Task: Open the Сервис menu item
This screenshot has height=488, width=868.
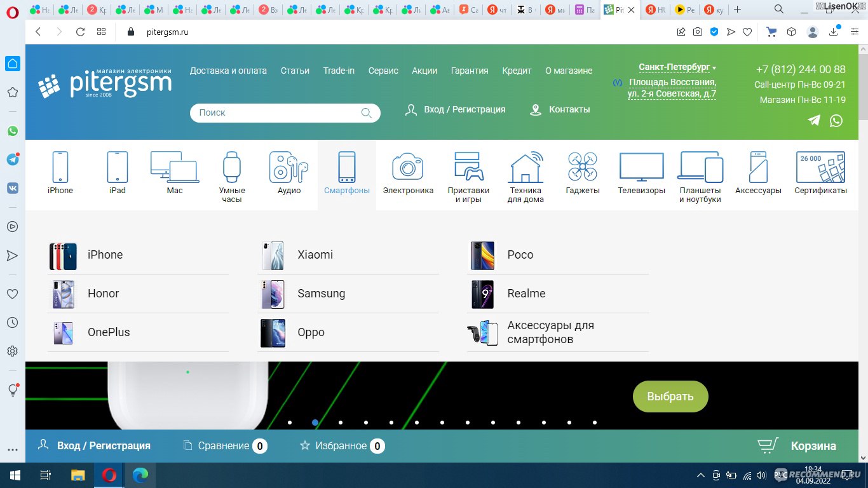Action: click(x=383, y=71)
